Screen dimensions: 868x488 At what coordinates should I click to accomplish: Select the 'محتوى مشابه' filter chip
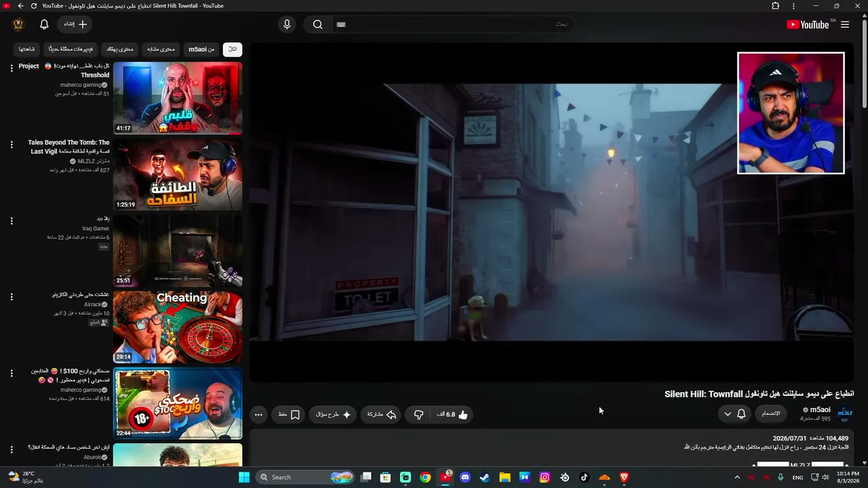(x=161, y=49)
